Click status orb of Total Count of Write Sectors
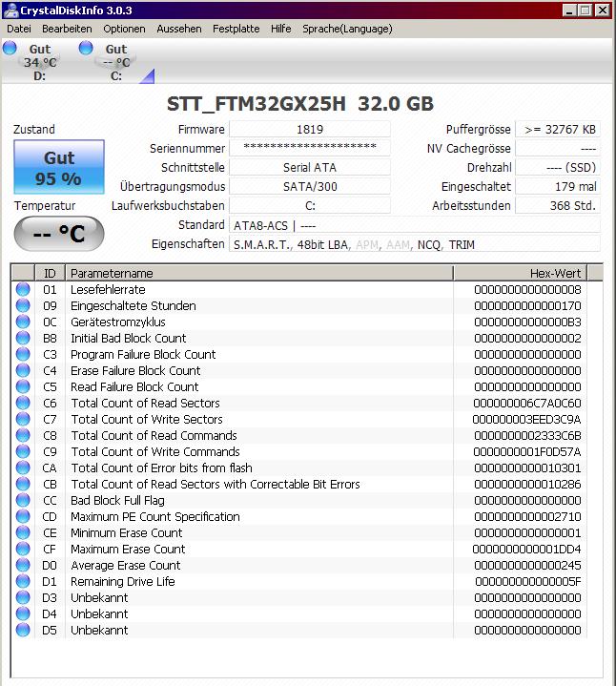This screenshot has height=686, width=616. [x=23, y=419]
